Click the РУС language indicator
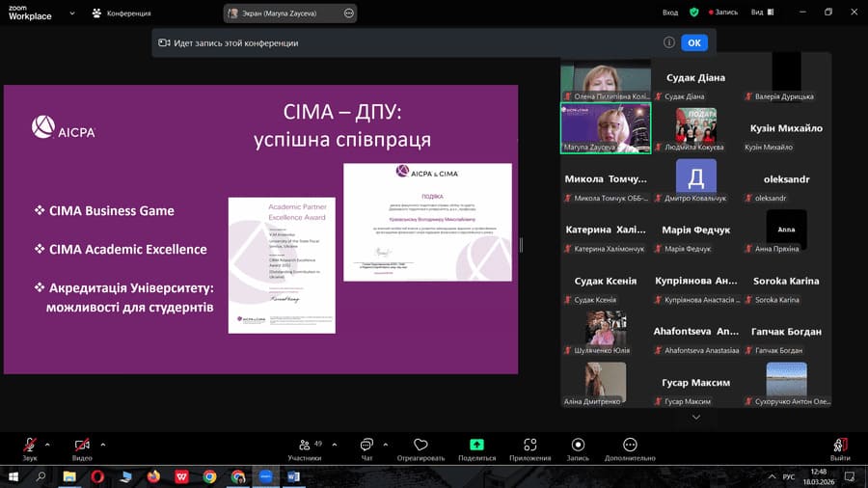Viewport: 868px width, 488px height. pyautogui.click(x=789, y=476)
